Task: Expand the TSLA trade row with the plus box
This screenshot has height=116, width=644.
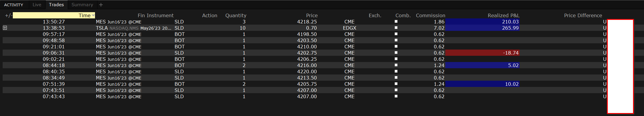Action: click(5, 28)
